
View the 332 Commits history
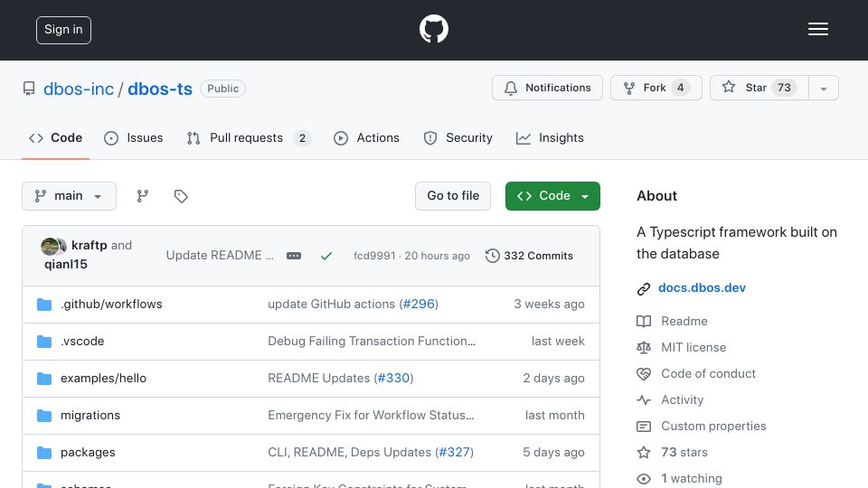point(529,256)
